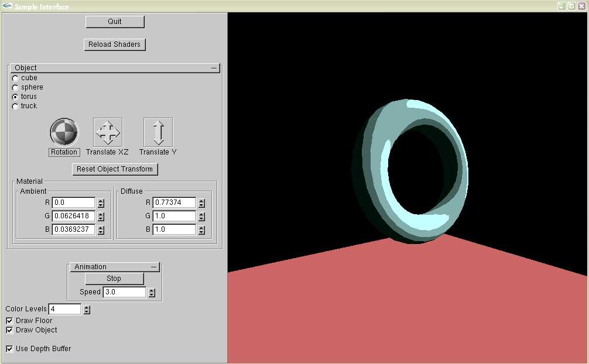Click the Ambient G spinner arrows
This screenshot has width=589, height=364.
[x=101, y=216]
